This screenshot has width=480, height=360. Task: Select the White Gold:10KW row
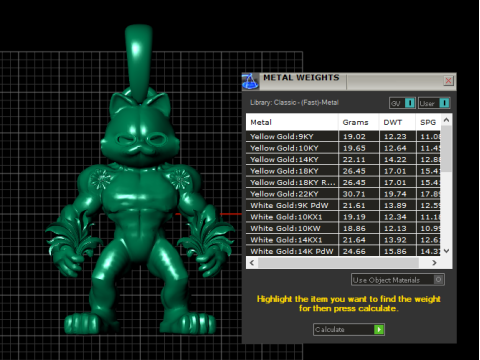pyautogui.click(x=343, y=228)
